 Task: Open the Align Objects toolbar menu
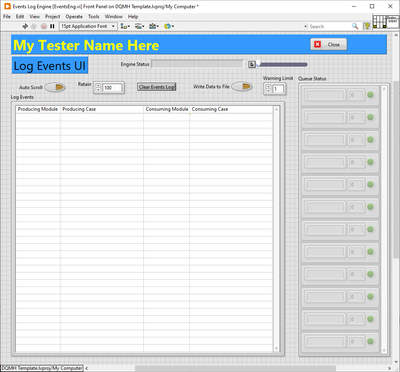[125, 26]
